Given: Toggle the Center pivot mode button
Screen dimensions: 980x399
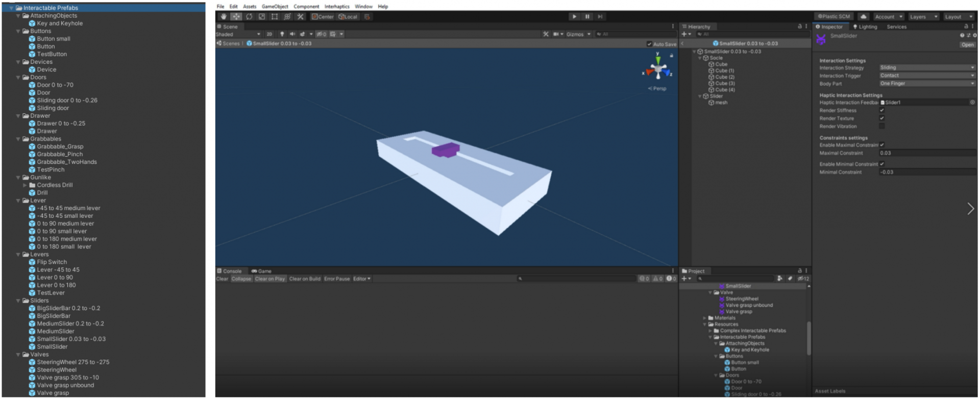Looking at the screenshot, I should point(323,17).
